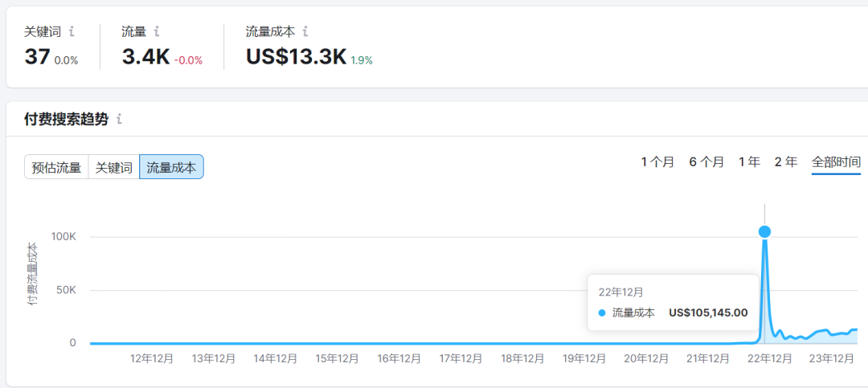Click info icon next to 流量成本
This screenshot has height=388, width=868.
click(x=305, y=32)
